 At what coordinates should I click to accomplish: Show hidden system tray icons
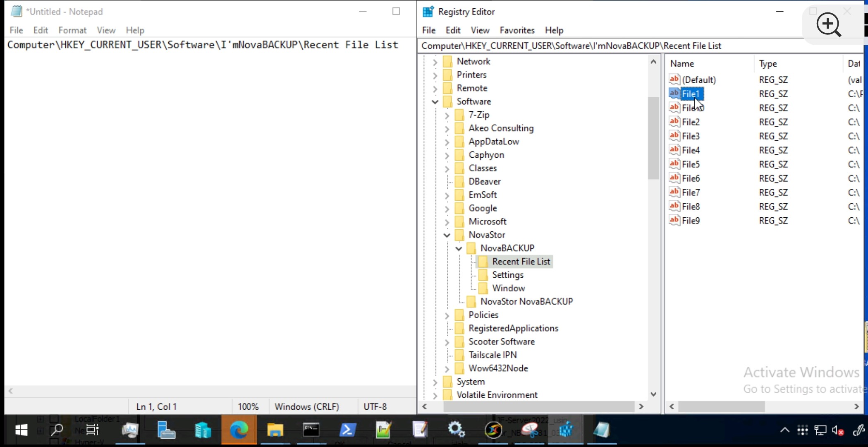pyautogui.click(x=784, y=430)
